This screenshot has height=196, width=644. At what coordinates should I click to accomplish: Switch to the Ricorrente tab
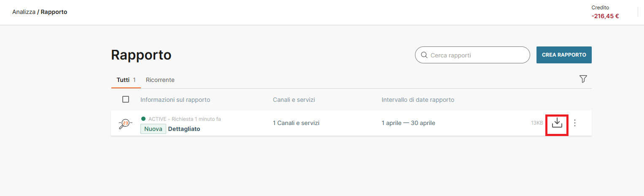coord(160,80)
